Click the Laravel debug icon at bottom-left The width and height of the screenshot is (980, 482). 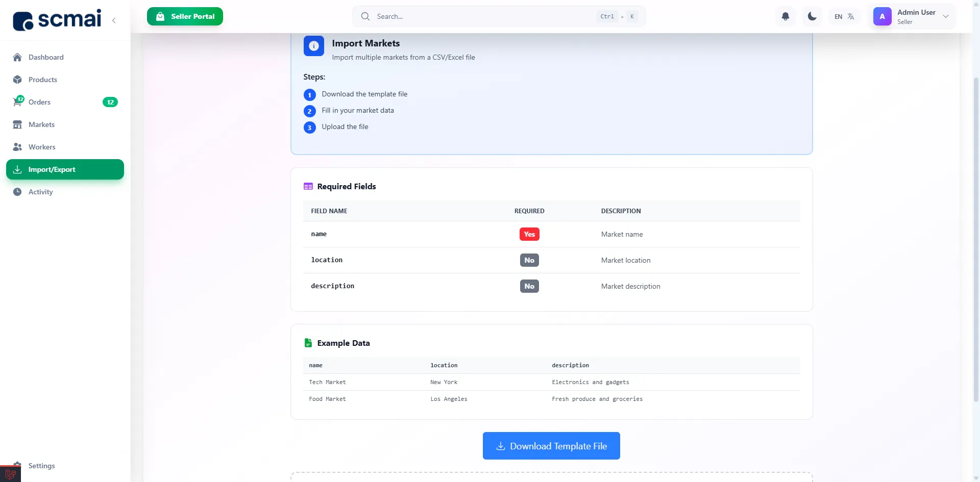point(10,474)
